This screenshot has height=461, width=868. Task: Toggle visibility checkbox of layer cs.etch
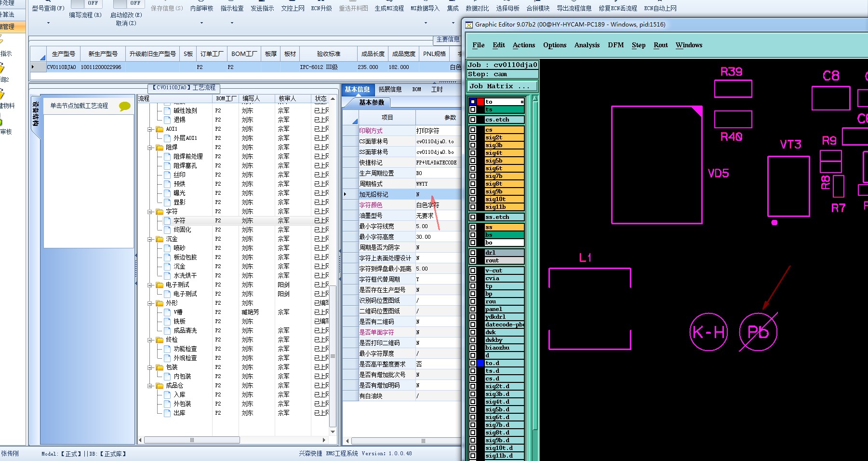point(473,120)
